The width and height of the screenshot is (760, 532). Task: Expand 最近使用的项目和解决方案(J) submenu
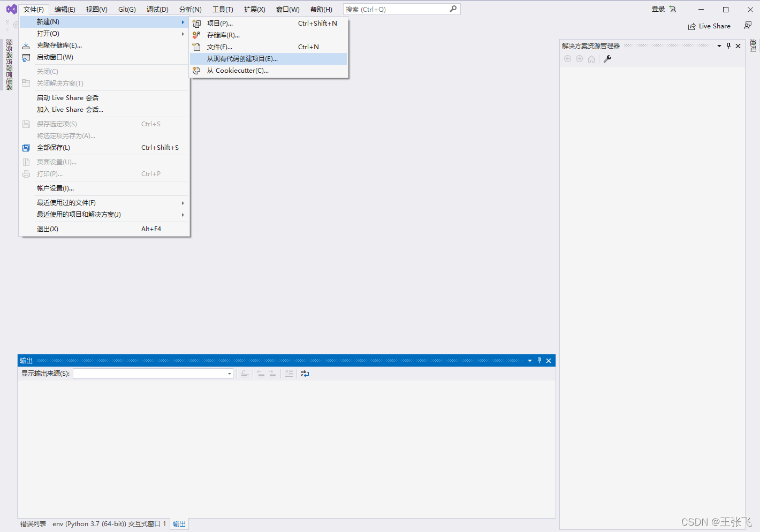click(x=104, y=215)
